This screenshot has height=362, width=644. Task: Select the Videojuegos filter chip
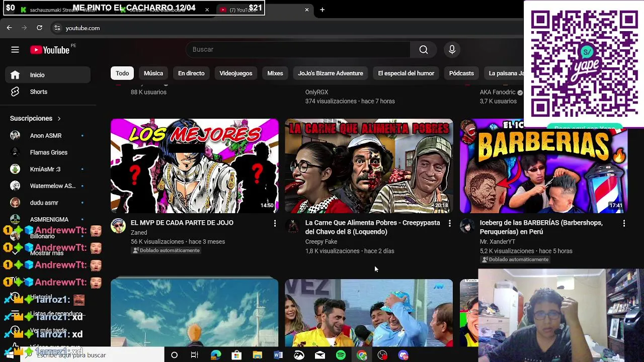235,73
